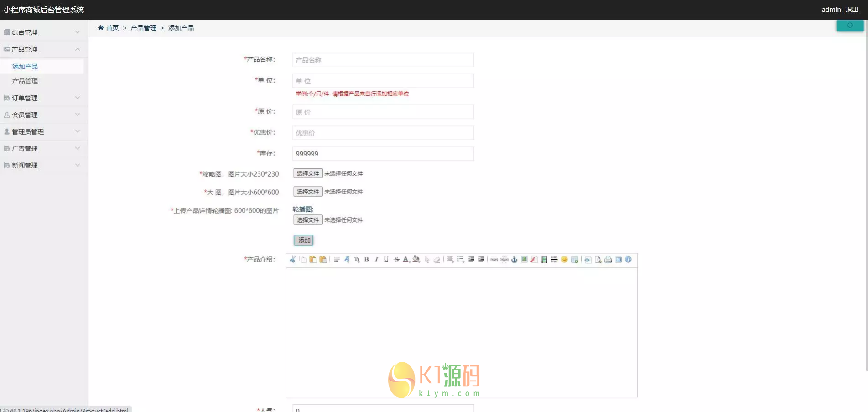
Task: Expand the 新闻管理 sidebar section
Action: coord(44,166)
